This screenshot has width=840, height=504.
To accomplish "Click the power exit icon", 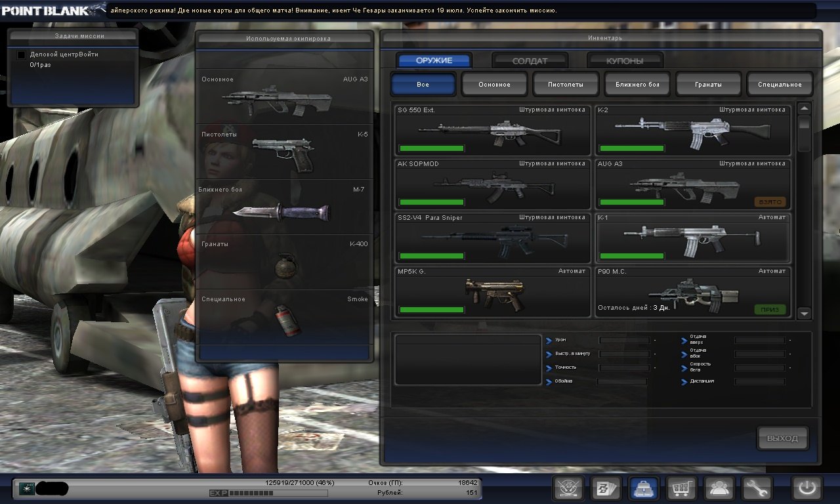I will (x=807, y=488).
